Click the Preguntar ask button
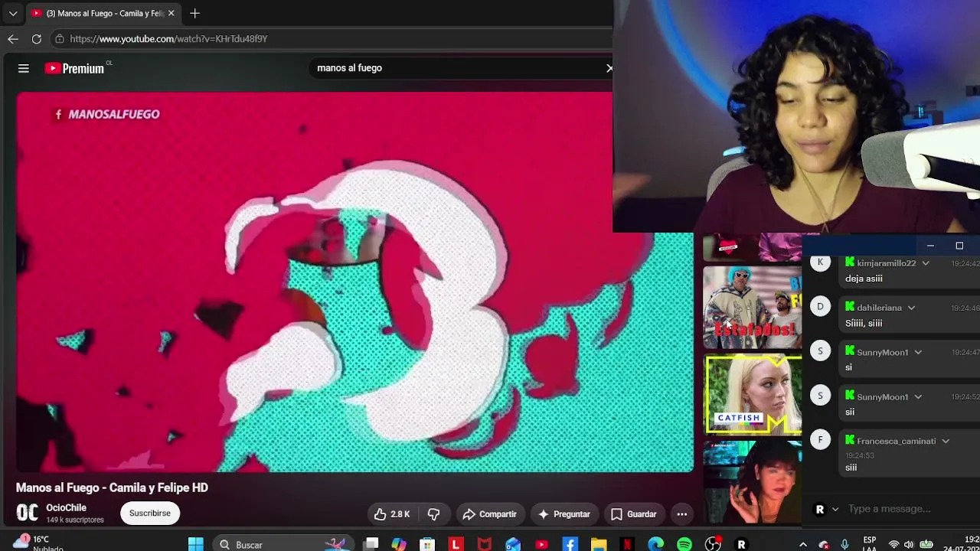 pos(563,514)
